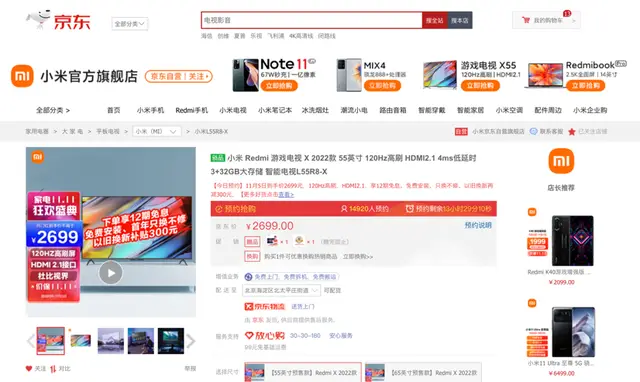
Task: Select the 65英寸预售款 Redmi X 2022款 option
Action: tap(423, 372)
